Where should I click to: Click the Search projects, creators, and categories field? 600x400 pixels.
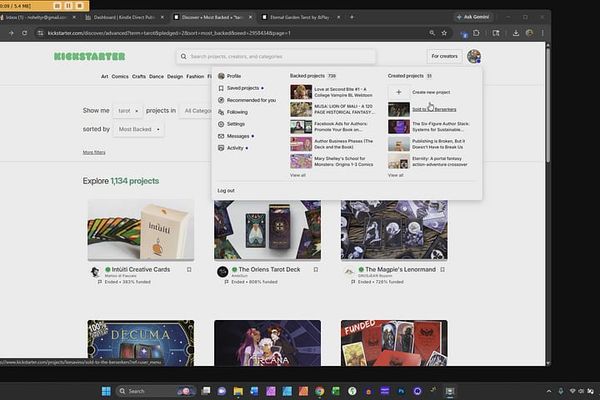[x=276, y=56]
